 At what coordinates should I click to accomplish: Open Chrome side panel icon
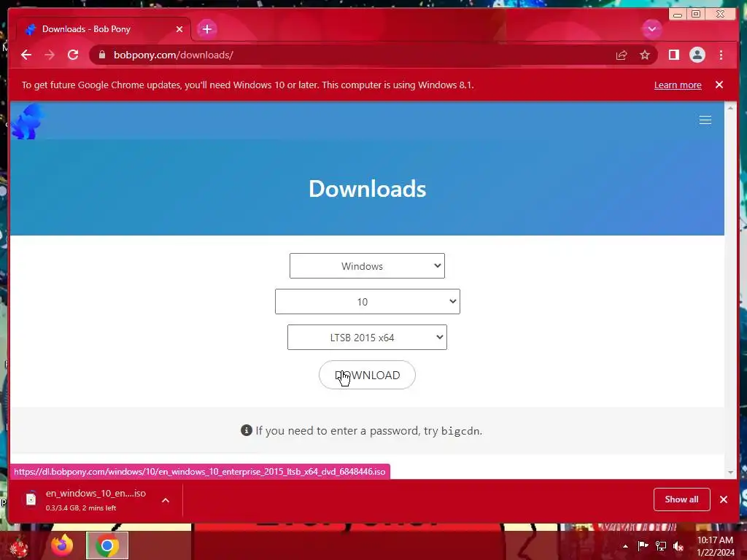point(673,55)
